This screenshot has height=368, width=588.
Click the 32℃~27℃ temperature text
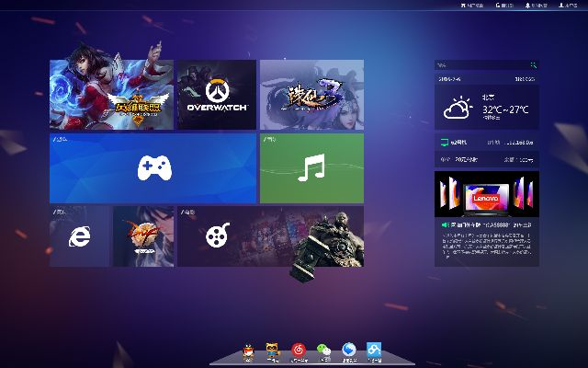pyautogui.click(x=505, y=109)
